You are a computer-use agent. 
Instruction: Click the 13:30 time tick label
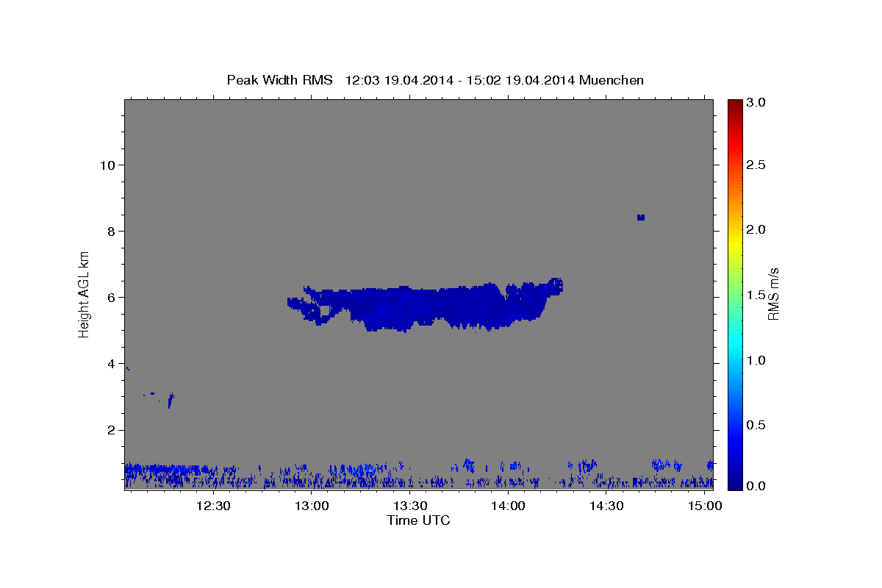(x=409, y=506)
